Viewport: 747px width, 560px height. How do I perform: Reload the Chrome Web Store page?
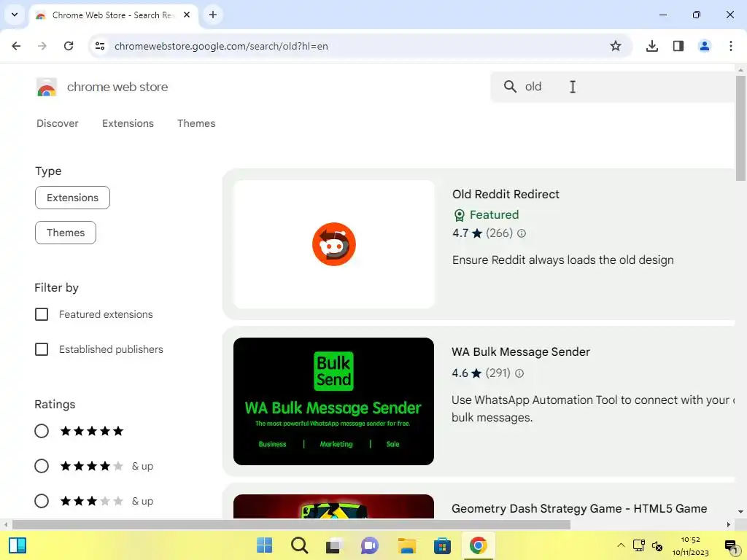point(69,46)
